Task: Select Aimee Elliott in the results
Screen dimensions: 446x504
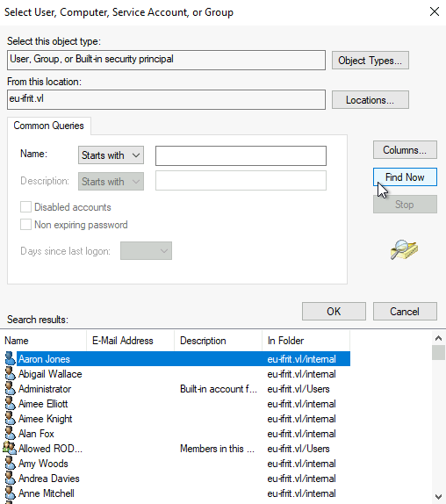Action: pyautogui.click(x=43, y=404)
